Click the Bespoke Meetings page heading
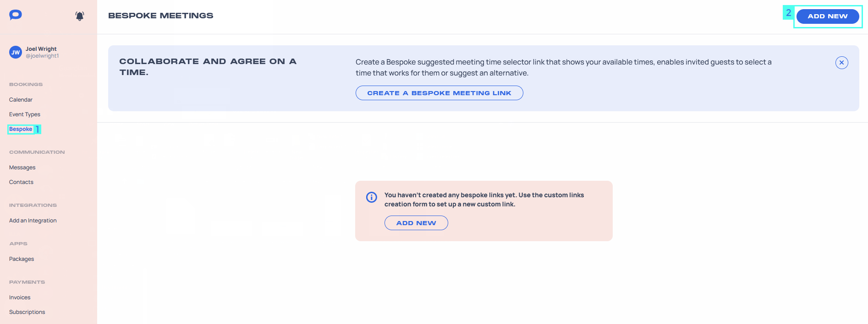The height and width of the screenshot is (324, 868). click(x=161, y=16)
